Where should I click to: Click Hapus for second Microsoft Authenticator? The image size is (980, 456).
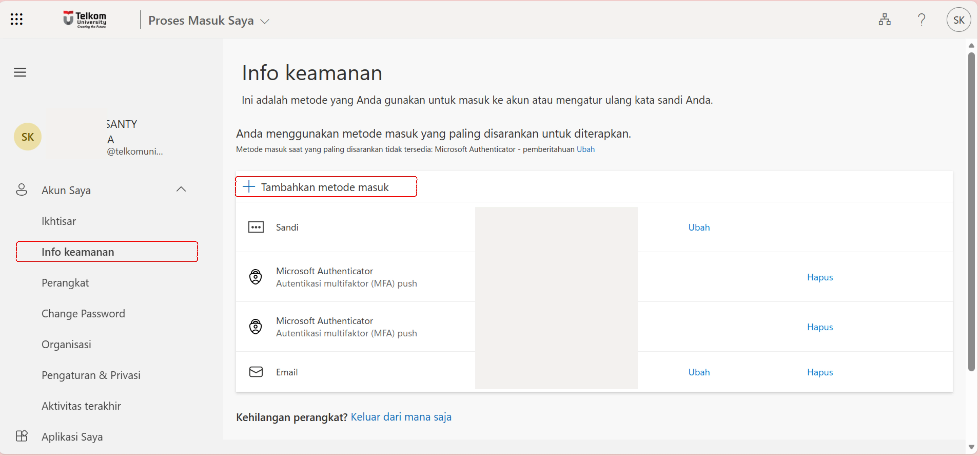[820, 327]
